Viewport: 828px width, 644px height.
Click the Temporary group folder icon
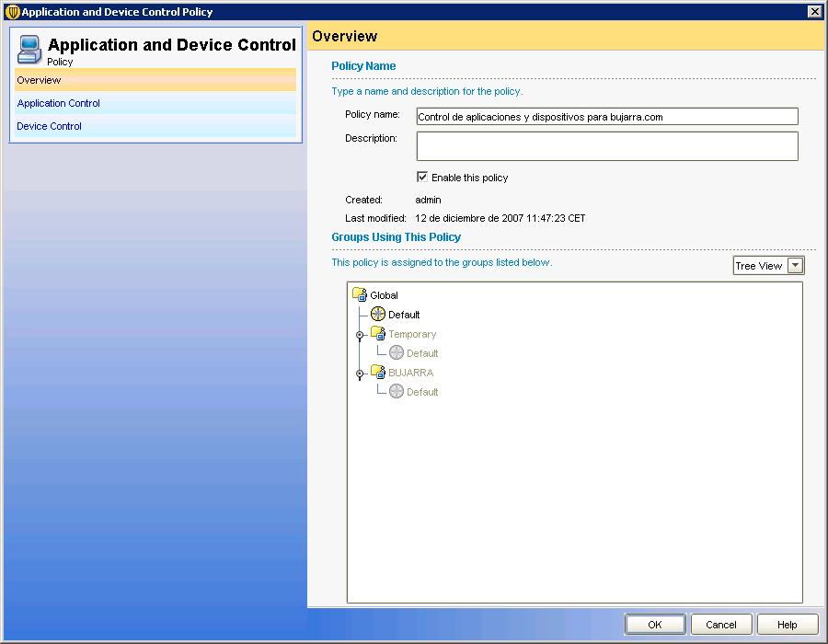coord(378,334)
